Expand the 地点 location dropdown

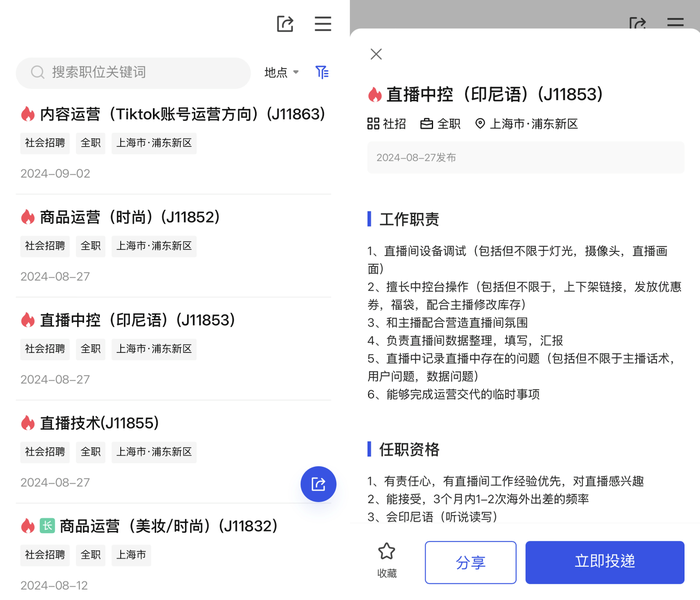coord(281,72)
